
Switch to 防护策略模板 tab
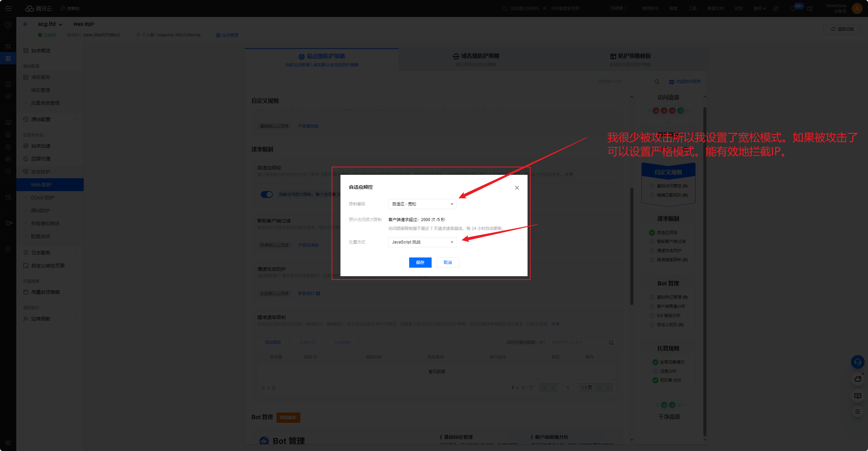click(x=630, y=60)
